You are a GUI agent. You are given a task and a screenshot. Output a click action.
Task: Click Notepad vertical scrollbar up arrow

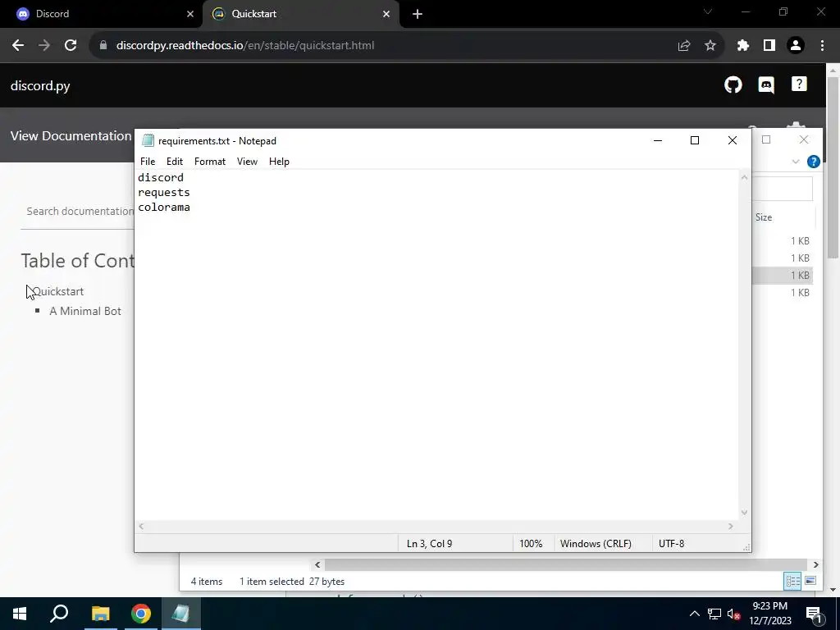(x=744, y=177)
